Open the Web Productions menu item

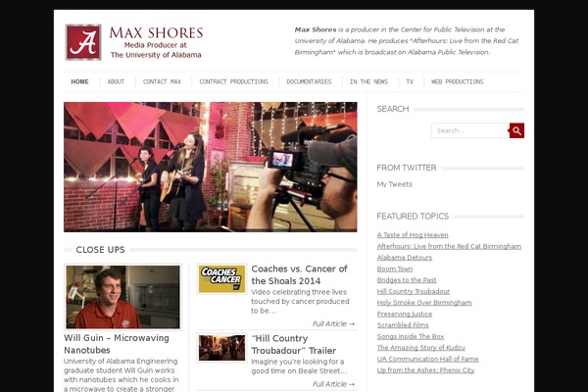click(x=457, y=81)
